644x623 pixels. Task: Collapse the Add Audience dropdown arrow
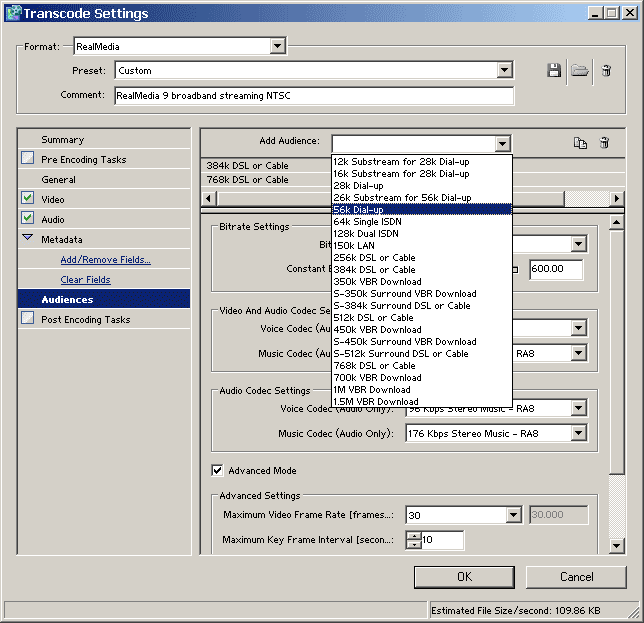tap(502, 144)
